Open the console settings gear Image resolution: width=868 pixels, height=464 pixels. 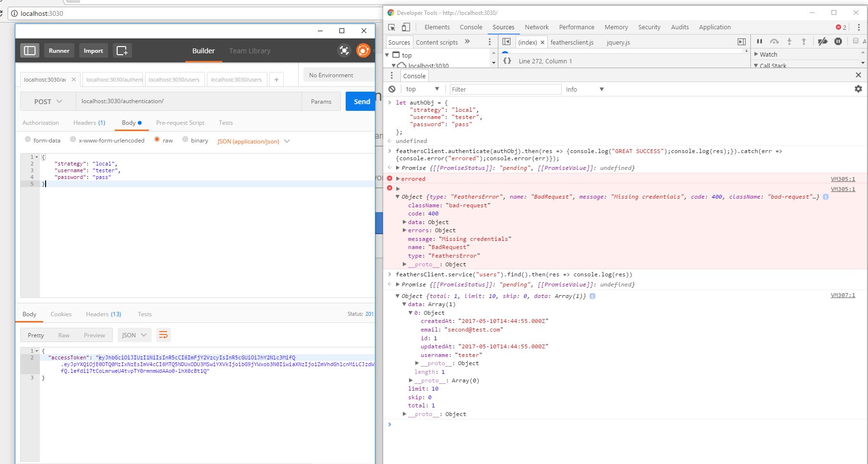(x=858, y=89)
